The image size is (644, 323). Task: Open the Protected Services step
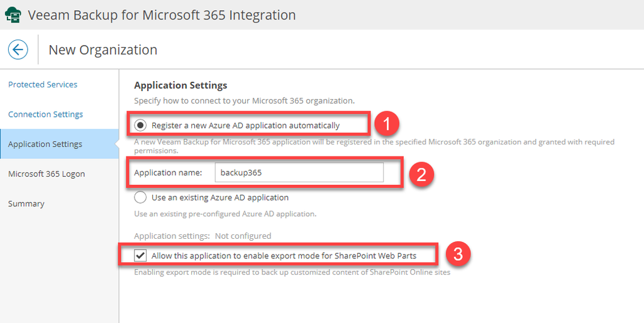pos(43,84)
